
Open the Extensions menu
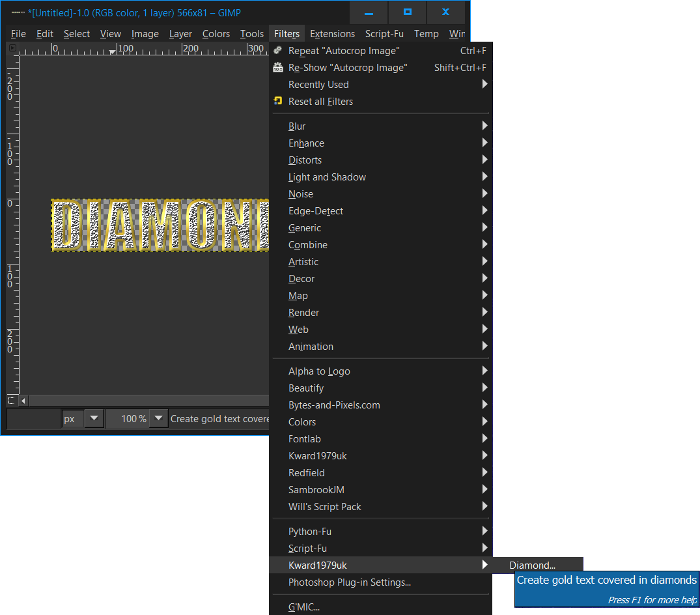pos(332,34)
